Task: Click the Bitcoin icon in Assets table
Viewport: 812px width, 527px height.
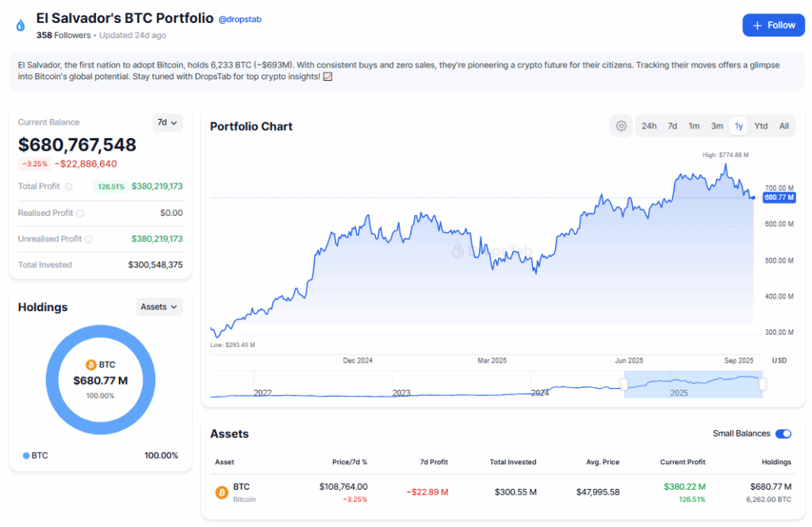Action: tap(222, 493)
